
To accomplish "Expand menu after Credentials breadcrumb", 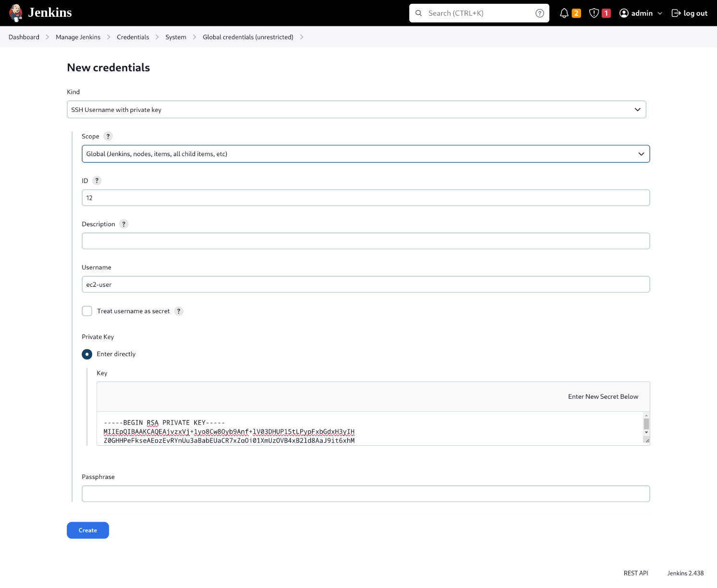I will point(157,37).
